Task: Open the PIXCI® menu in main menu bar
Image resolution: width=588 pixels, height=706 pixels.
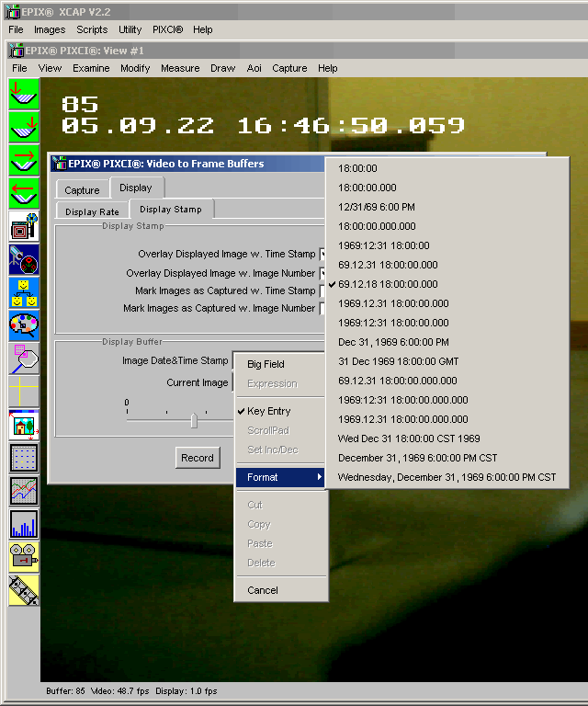Action: [167, 29]
